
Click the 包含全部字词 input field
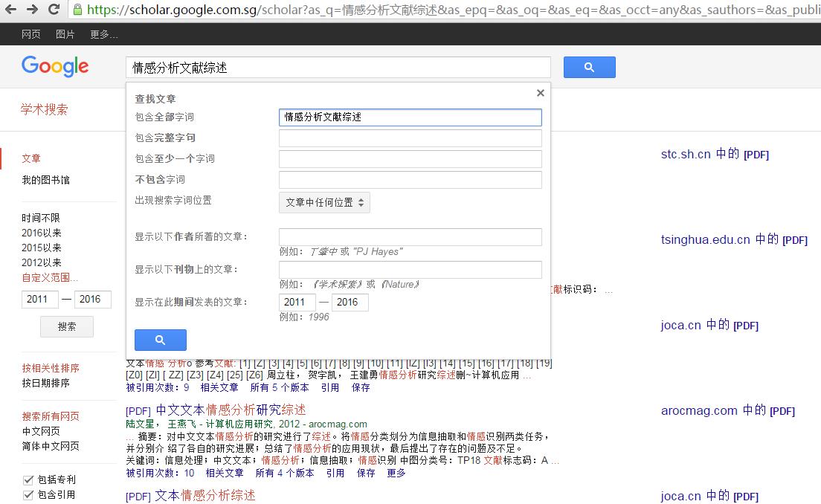click(x=410, y=117)
